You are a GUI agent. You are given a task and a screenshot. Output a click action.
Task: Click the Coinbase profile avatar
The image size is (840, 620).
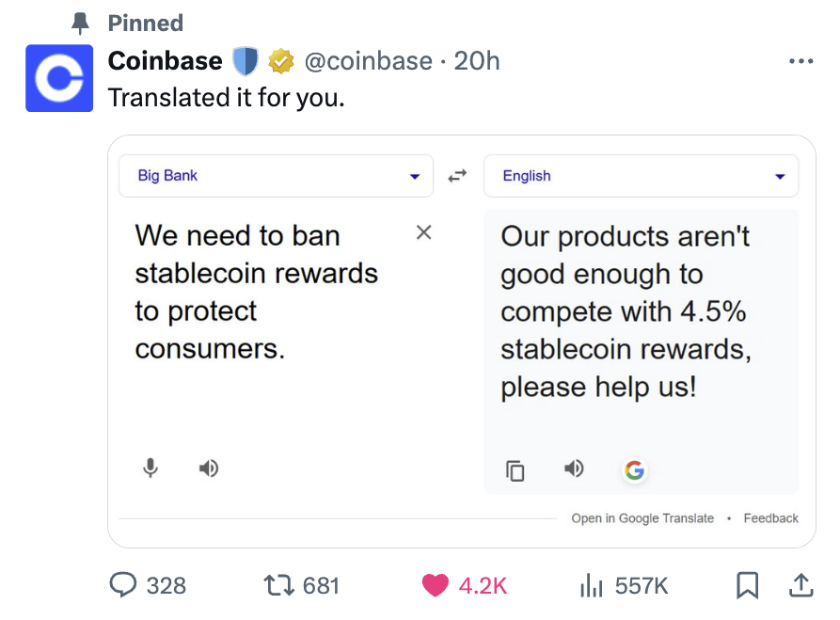(59, 78)
